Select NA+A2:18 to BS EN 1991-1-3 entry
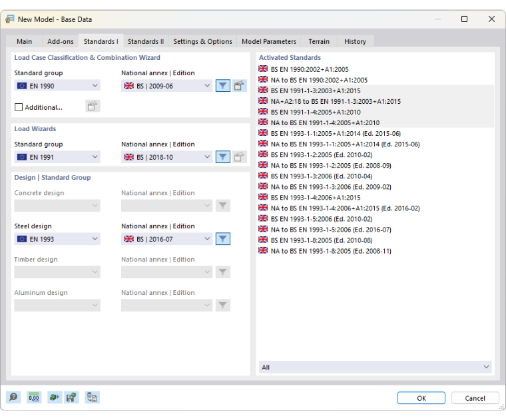This screenshot has width=506, height=420. pos(376,101)
